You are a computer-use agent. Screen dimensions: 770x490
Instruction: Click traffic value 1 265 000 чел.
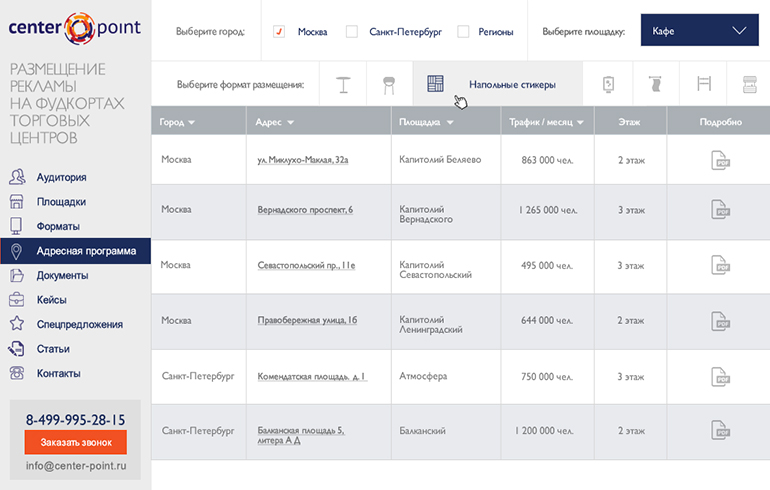(548, 210)
